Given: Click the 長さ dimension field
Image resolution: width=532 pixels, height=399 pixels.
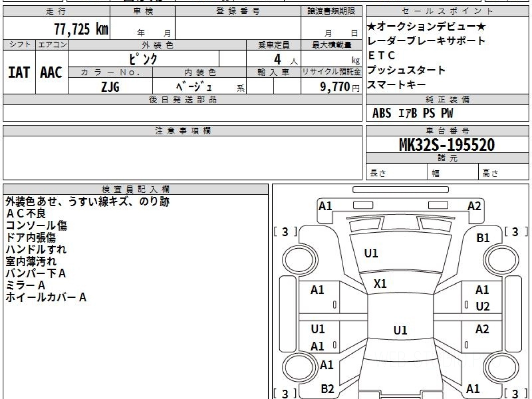Looking at the screenshot, I should [x=397, y=172].
